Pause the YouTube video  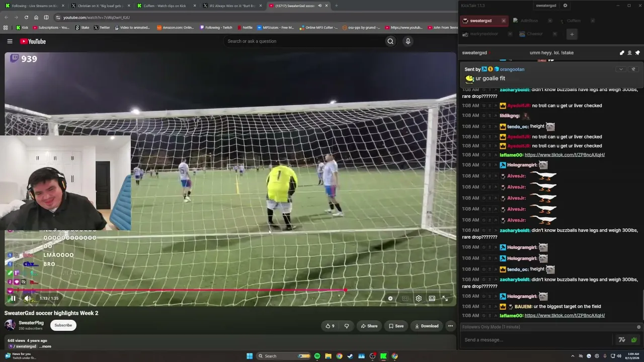coord(13,298)
